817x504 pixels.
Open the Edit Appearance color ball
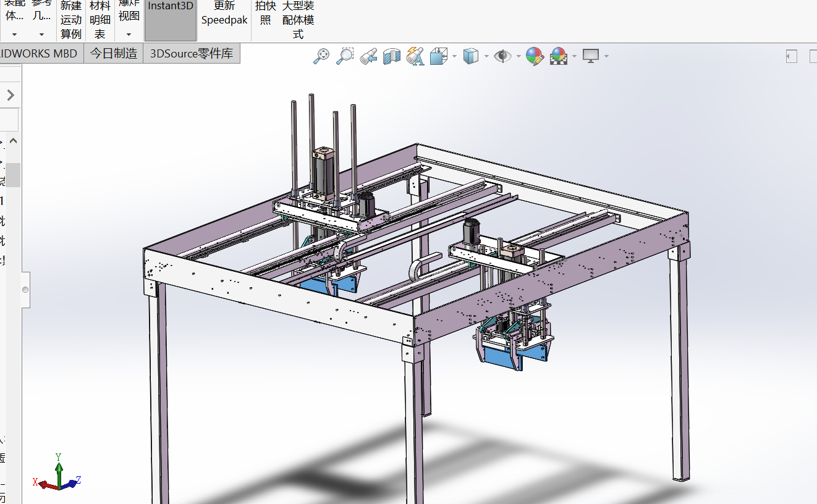pos(535,56)
